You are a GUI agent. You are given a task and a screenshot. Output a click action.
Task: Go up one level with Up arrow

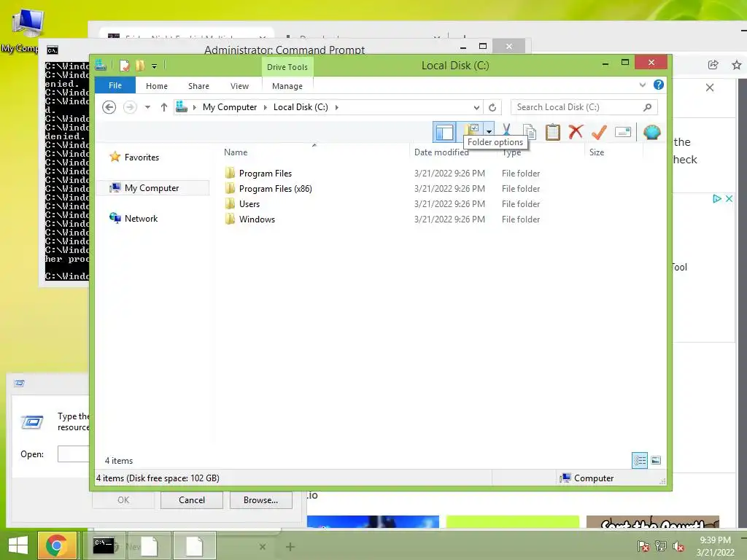tap(164, 107)
